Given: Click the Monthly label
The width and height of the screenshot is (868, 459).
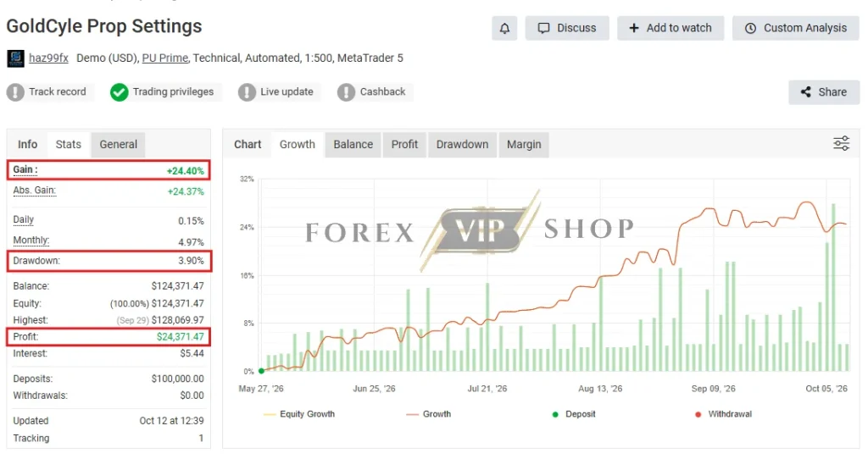Looking at the screenshot, I should click(x=31, y=241).
